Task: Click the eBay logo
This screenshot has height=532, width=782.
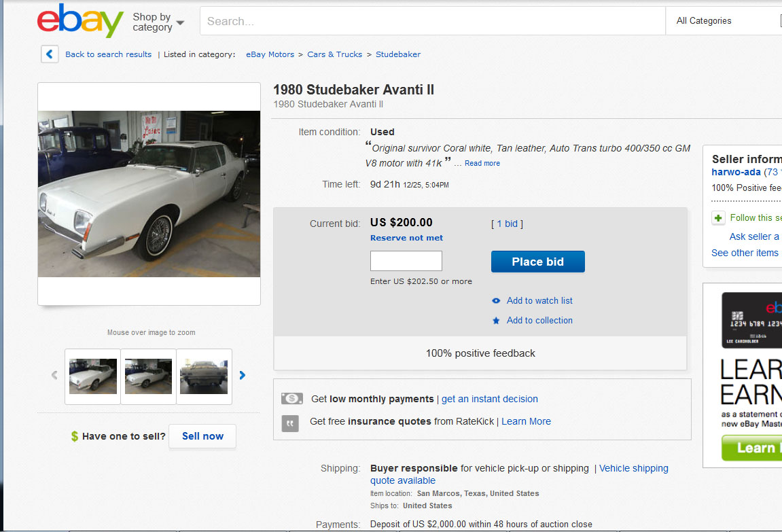Action: pyautogui.click(x=80, y=21)
